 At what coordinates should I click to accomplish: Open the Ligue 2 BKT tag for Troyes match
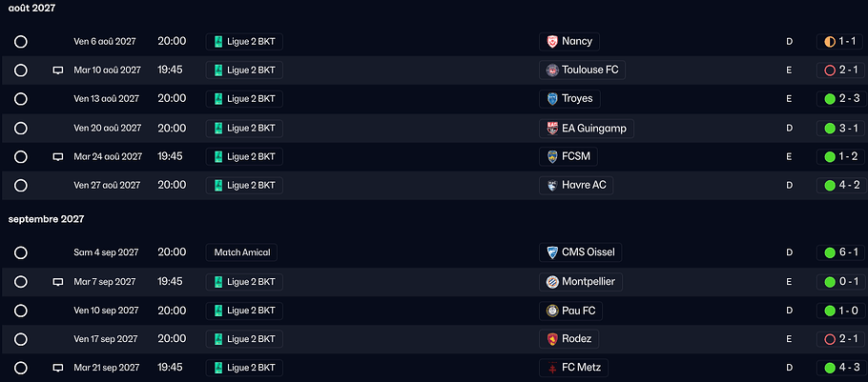[244, 99]
